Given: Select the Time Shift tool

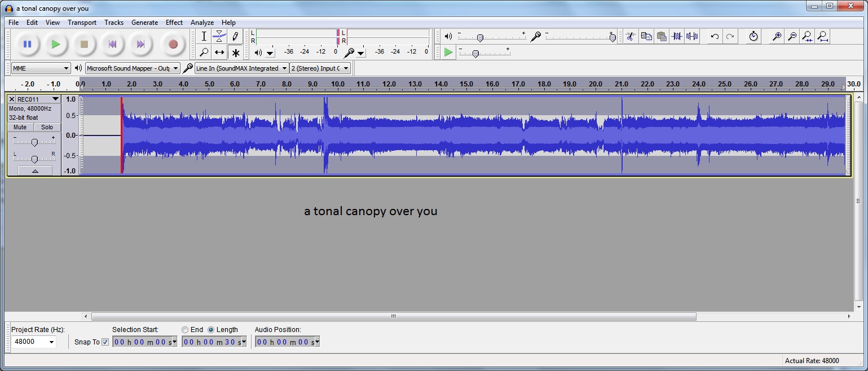Looking at the screenshot, I should point(219,53).
